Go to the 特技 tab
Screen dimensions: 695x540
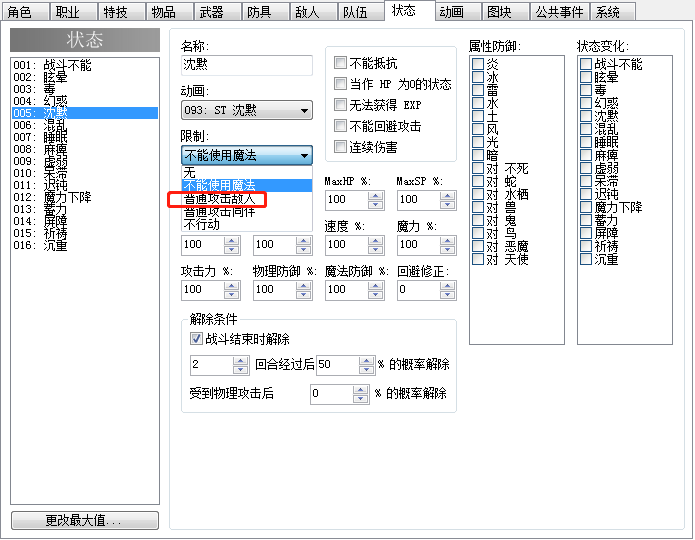[121, 12]
